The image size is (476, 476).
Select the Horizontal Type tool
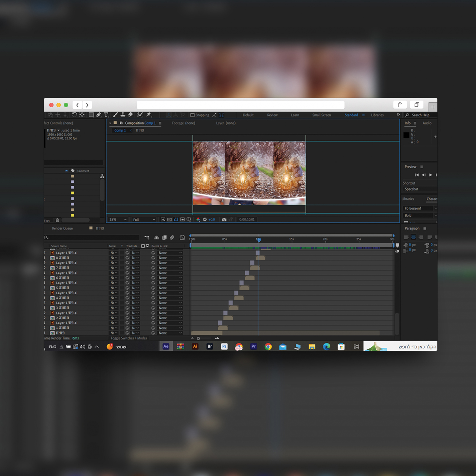(x=106, y=115)
